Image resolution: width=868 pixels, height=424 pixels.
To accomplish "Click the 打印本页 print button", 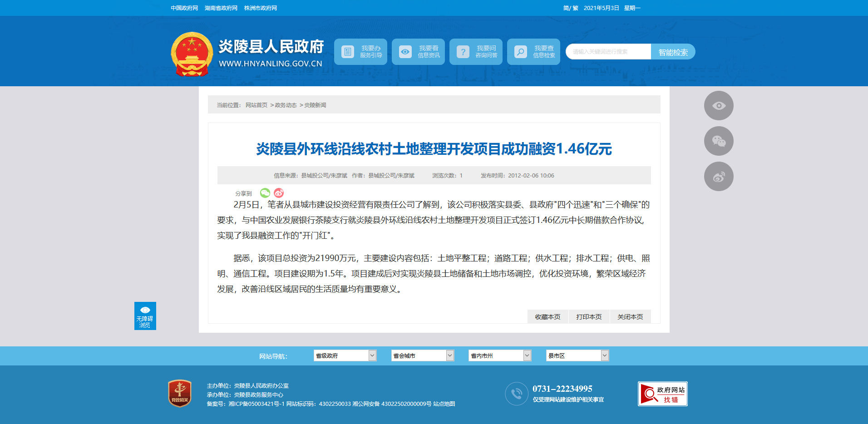I will click(589, 317).
